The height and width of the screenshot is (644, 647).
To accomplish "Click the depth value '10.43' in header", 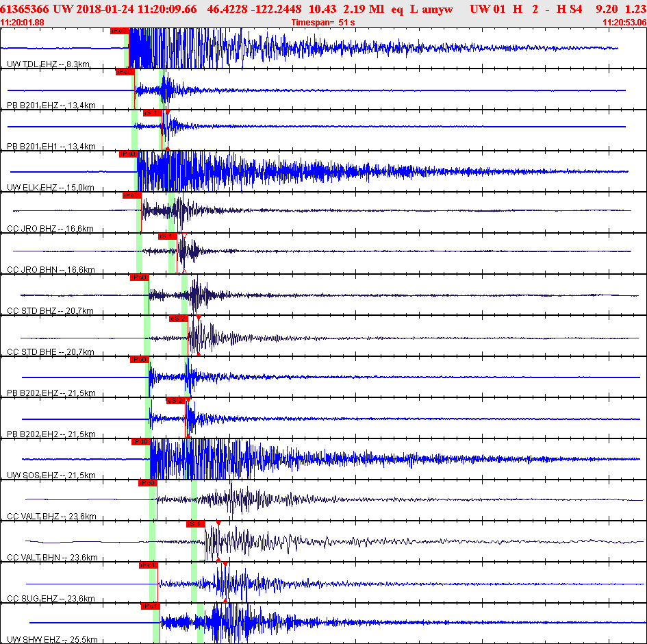I will [x=322, y=9].
